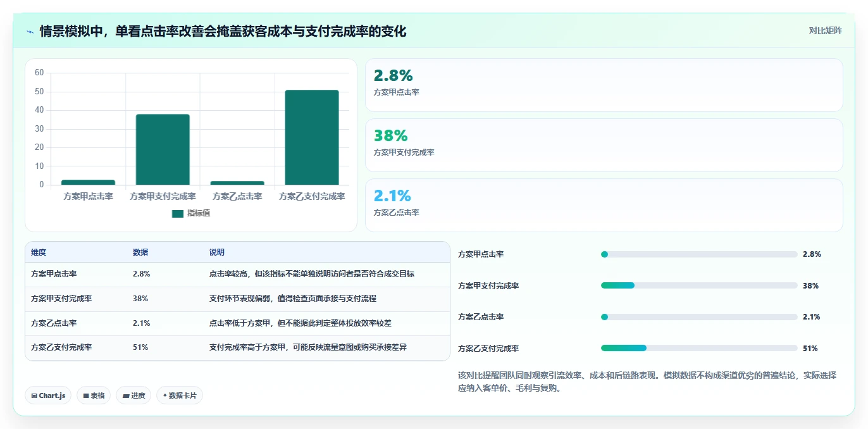868x429 pixels.
Task: Click the 51% value in the table
Action: pyautogui.click(x=140, y=347)
